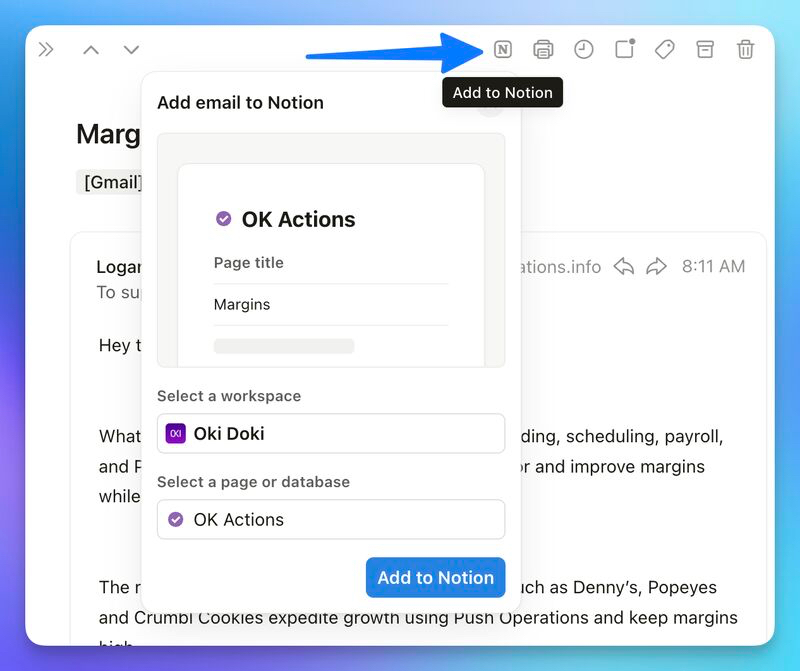Click the reply arrow icon

coord(624,266)
